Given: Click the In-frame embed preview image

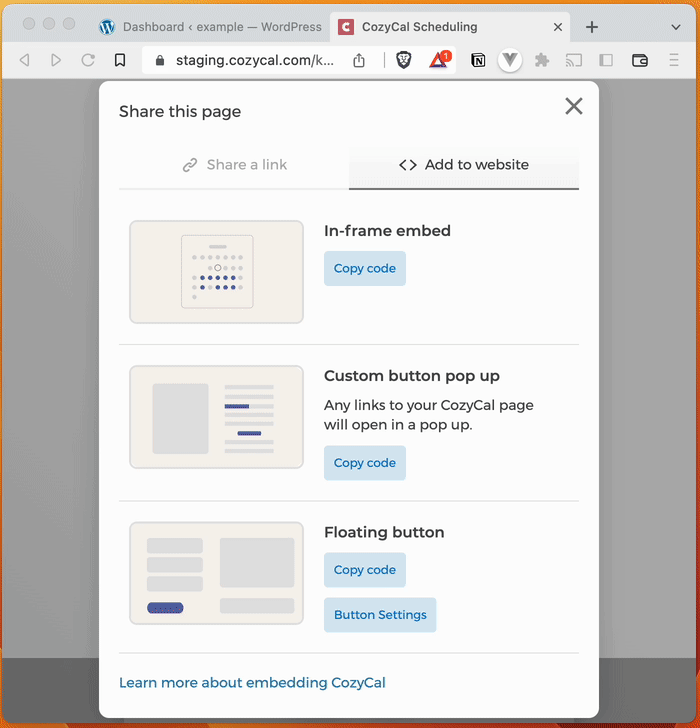Looking at the screenshot, I should (x=216, y=272).
